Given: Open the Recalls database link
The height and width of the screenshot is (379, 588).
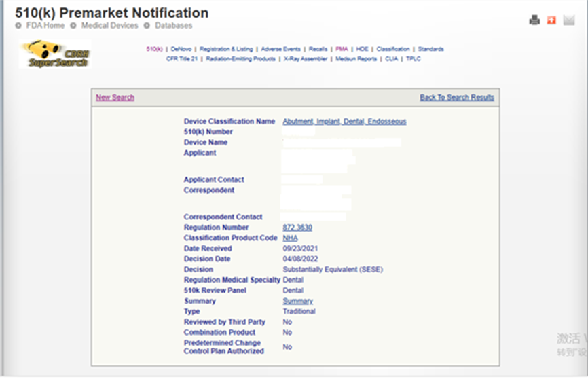Looking at the screenshot, I should pyautogui.click(x=318, y=49).
